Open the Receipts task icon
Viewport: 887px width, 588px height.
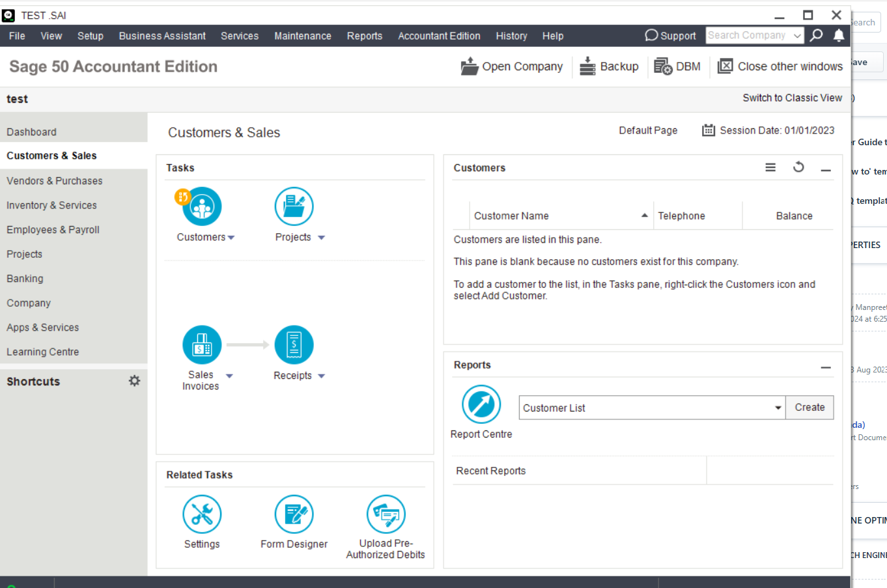(294, 344)
